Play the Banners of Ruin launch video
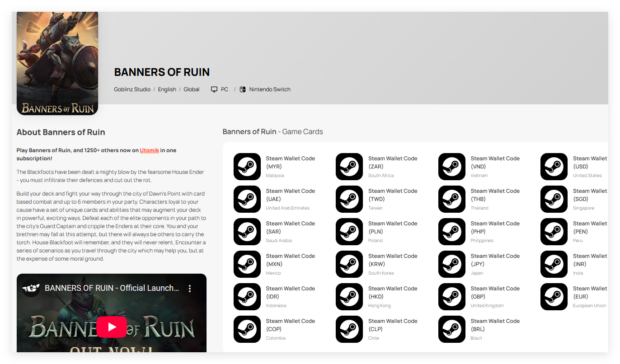 [112, 327]
